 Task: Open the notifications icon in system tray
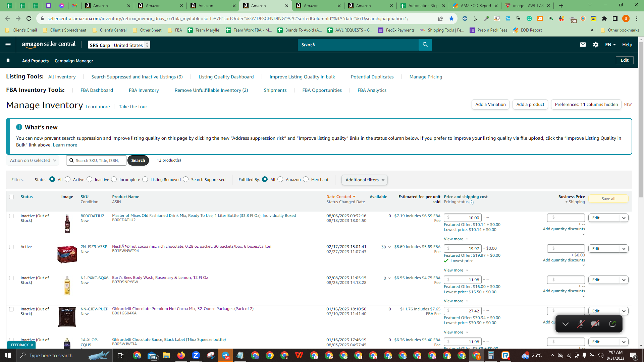[634, 355]
